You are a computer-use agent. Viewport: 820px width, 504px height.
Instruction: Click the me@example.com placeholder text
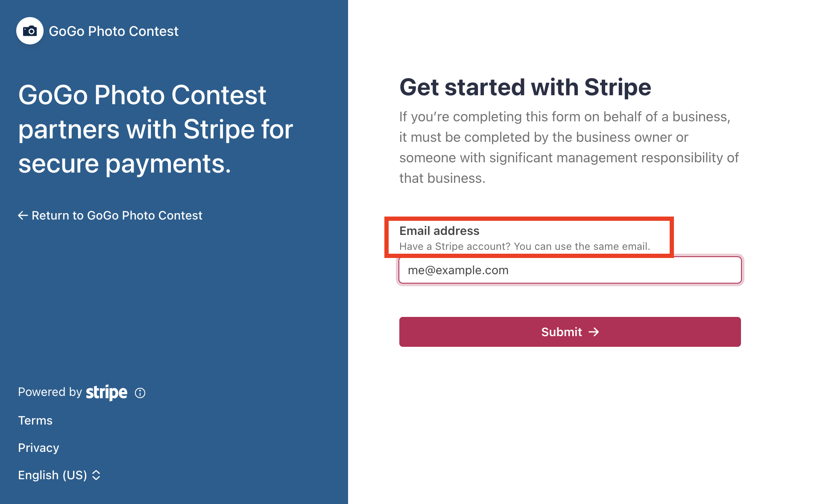coord(458,270)
